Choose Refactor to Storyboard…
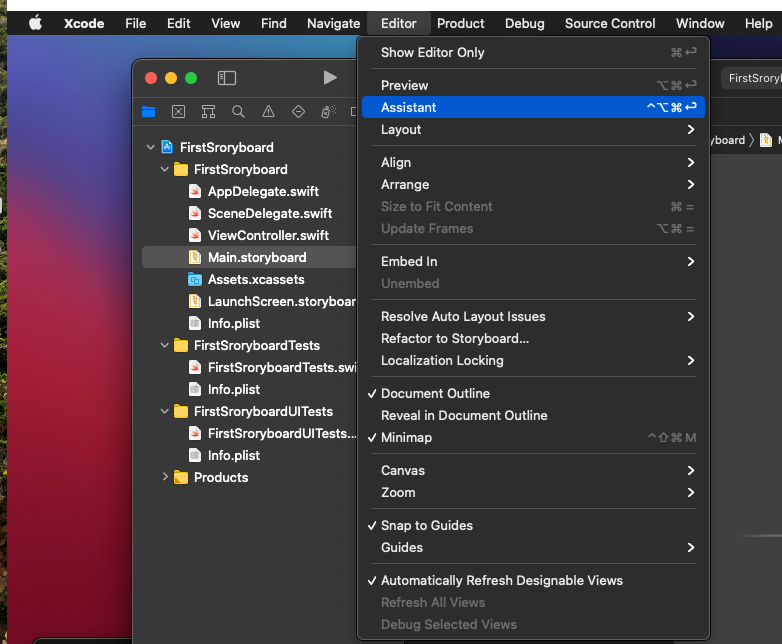782x644 pixels. click(533, 338)
